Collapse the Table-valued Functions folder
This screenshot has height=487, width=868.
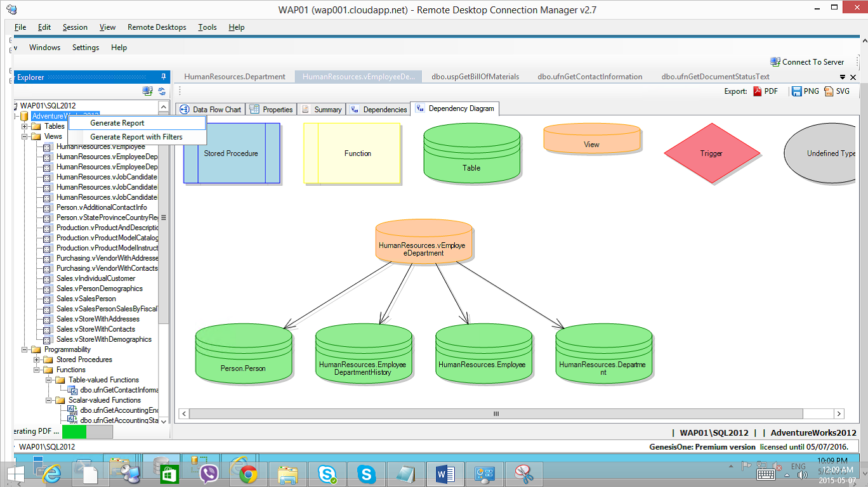coord(49,380)
